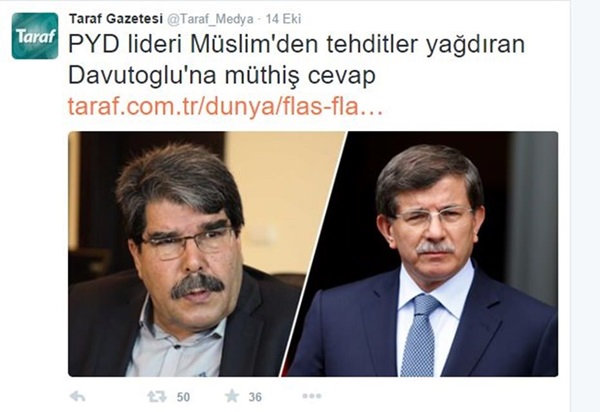Follow the taraf.com.tr/dunya/flas-fla… link
Viewport: 600px width, 412px height.
pos(225,107)
